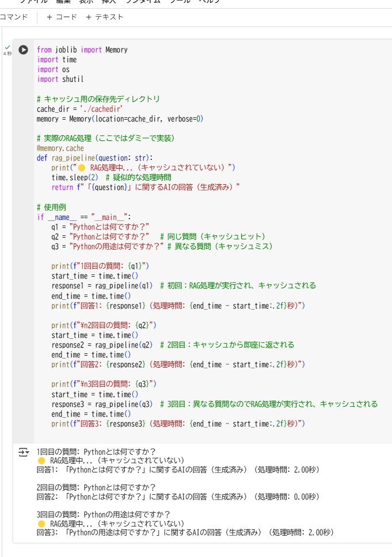392x557 pixels.
Task: Click the return f"「{question}」 line
Action: point(146,188)
